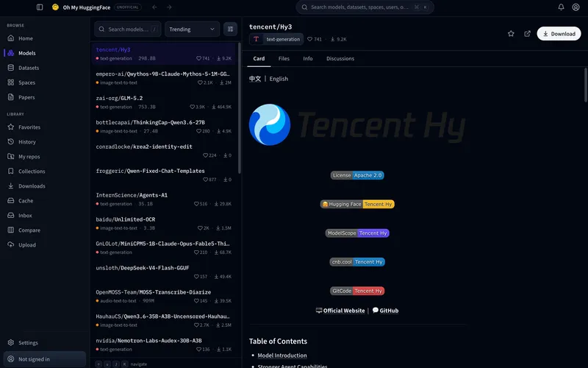Jump to Model Introduction section

pos(282,355)
